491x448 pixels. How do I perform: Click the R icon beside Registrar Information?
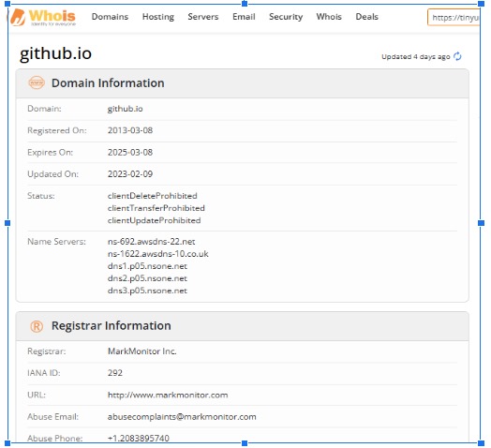point(37,326)
